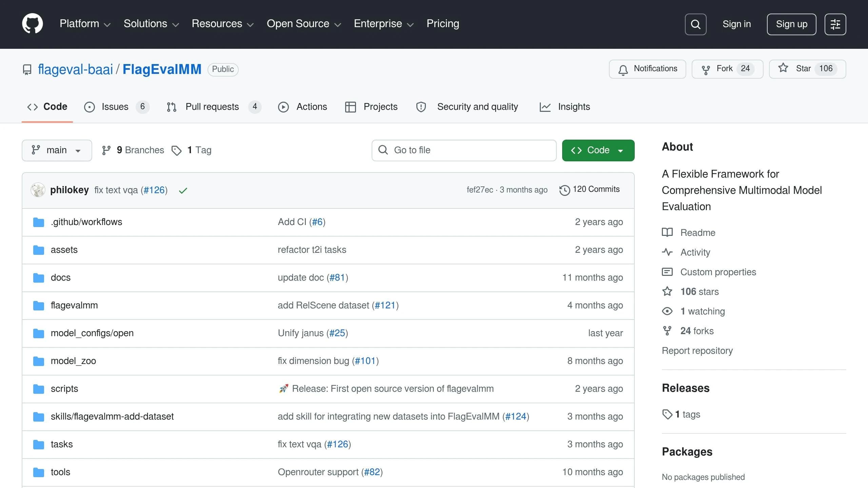Click the green commit status checkmark
Image resolution: width=868 pixels, height=488 pixels.
pos(183,190)
